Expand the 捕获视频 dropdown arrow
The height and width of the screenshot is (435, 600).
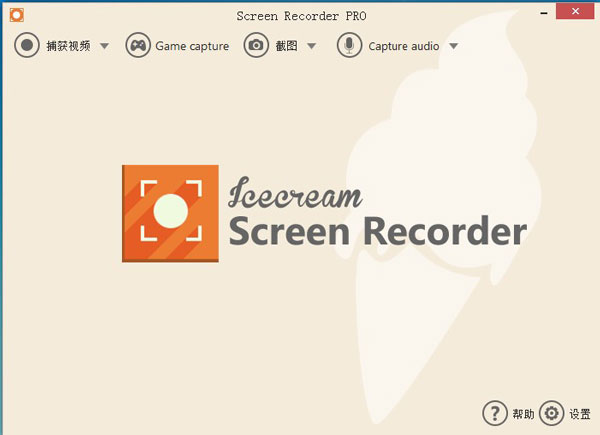[104, 46]
